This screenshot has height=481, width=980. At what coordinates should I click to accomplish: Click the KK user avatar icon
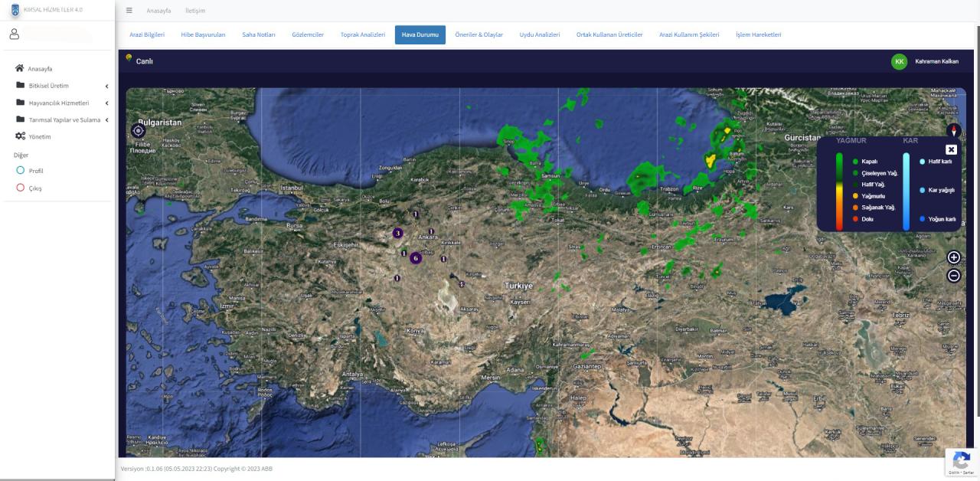[899, 61]
